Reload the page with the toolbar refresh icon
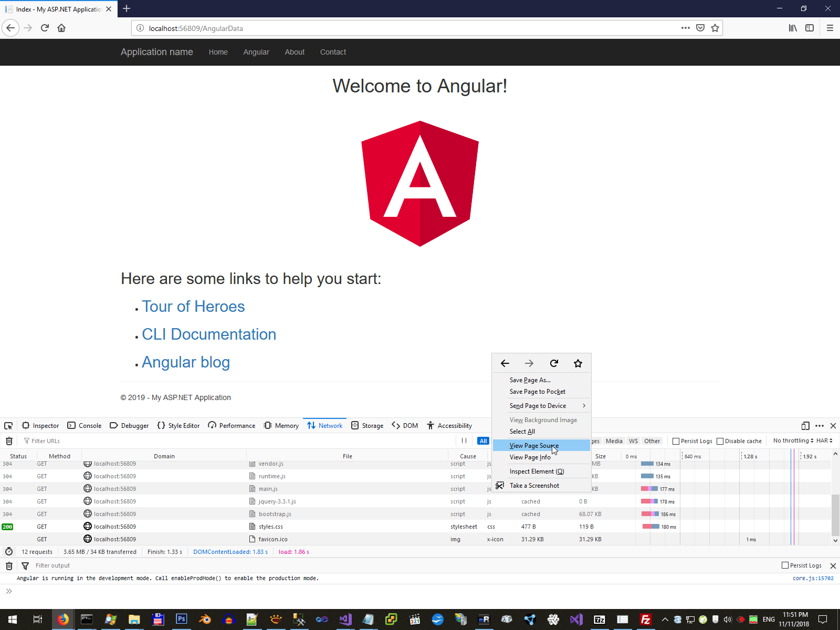The height and width of the screenshot is (630, 840). coord(45,28)
